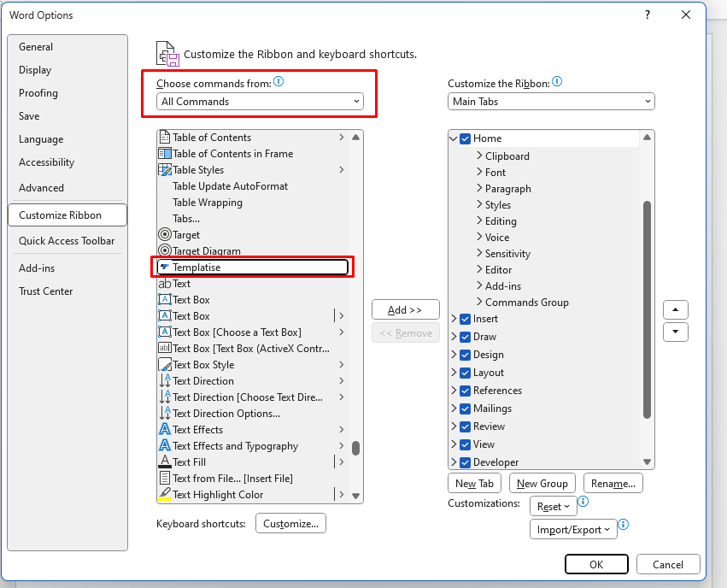Image resolution: width=727 pixels, height=588 pixels.
Task: Pick the Text Box ActiveX Control icon
Action: (x=165, y=348)
